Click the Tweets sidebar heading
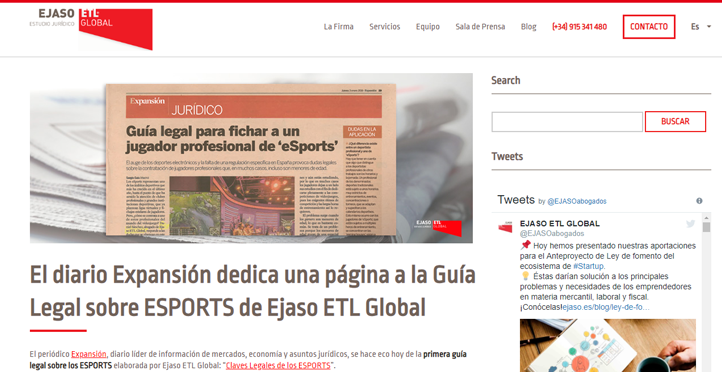 point(507,157)
